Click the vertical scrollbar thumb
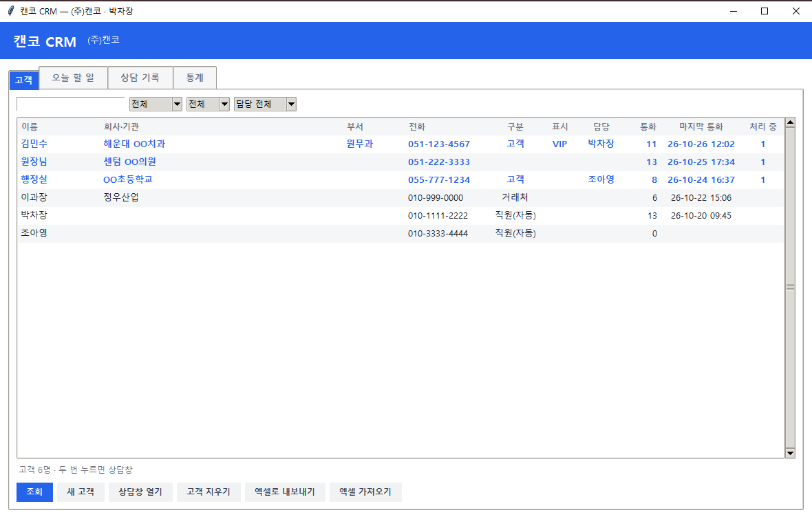812x517 pixels. point(790,288)
